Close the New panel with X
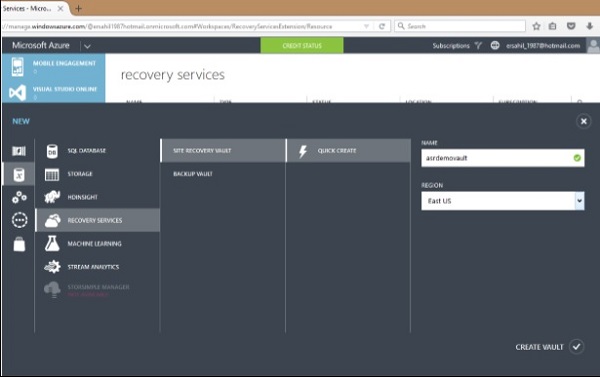The height and width of the screenshot is (378, 600). pyautogui.click(x=584, y=121)
